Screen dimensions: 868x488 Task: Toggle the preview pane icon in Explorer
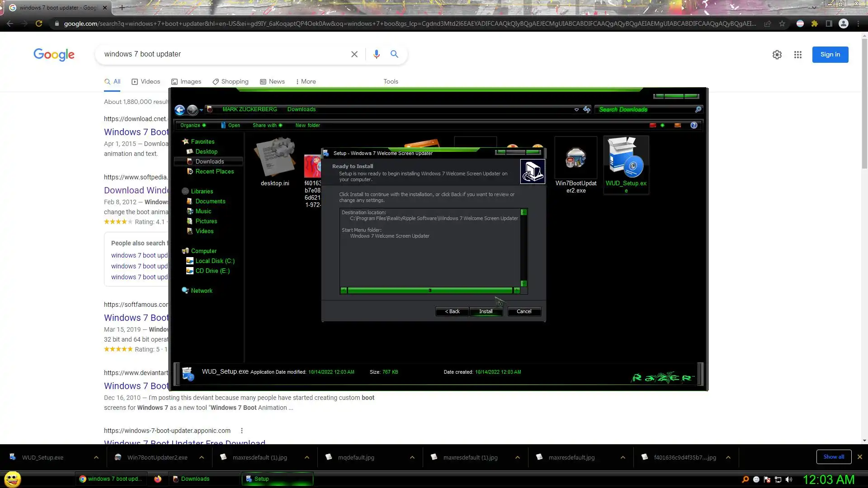(677, 125)
